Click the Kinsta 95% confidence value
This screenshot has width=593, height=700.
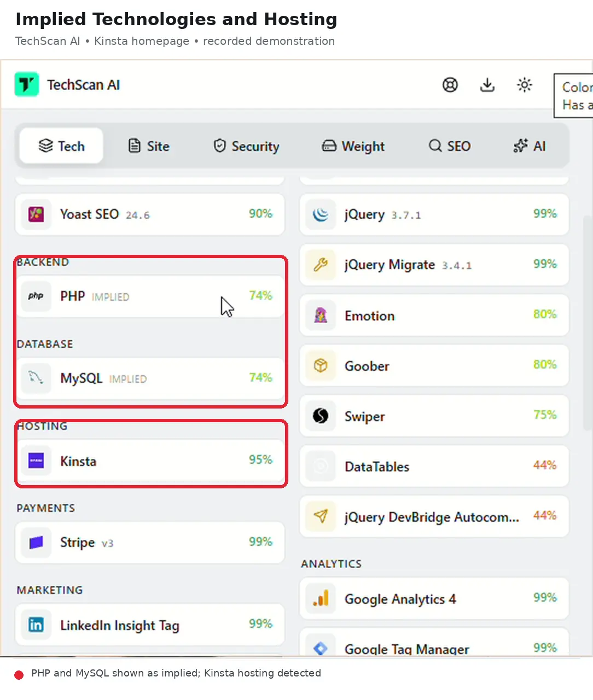[x=260, y=459]
